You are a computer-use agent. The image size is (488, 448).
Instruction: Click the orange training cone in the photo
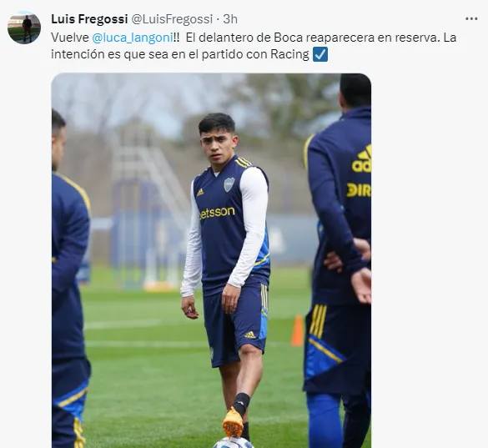[297, 330]
